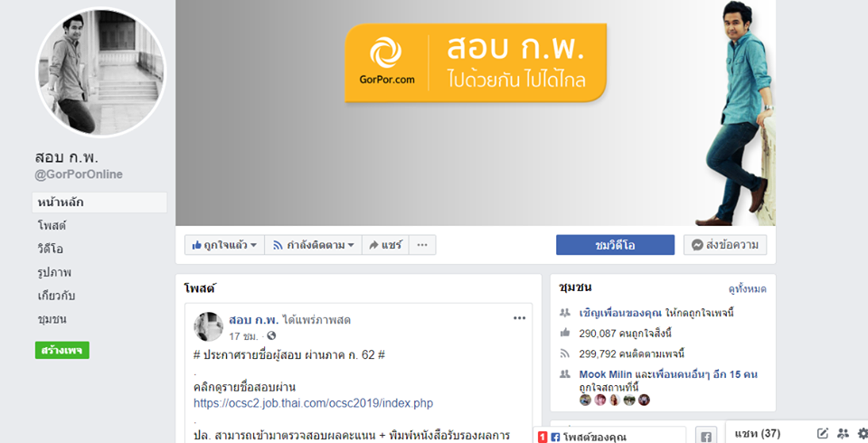Expand the ถูกใจแล้ว liked dropdown
The image size is (868, 443).
click(x=224, y=245)
